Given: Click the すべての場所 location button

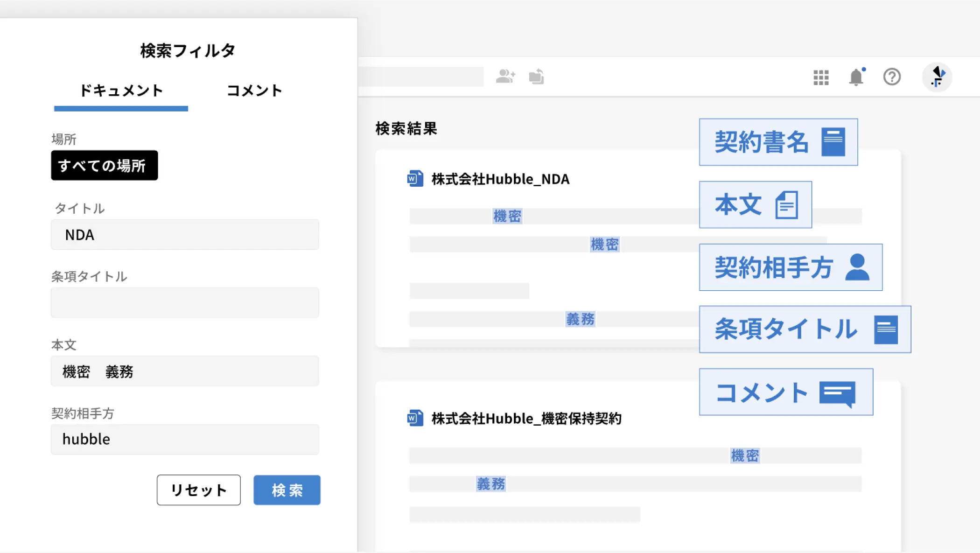Looking at the screenshot, I should pos(105,165).
